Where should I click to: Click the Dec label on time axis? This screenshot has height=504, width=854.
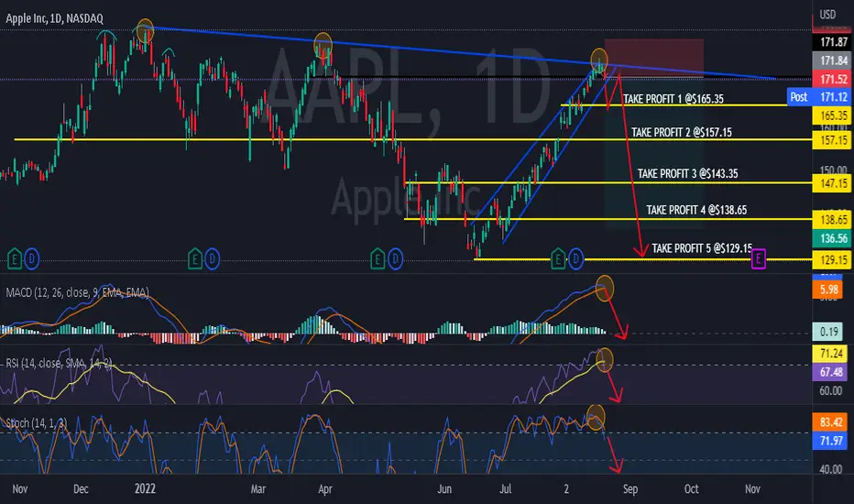(x=81, y=488)
